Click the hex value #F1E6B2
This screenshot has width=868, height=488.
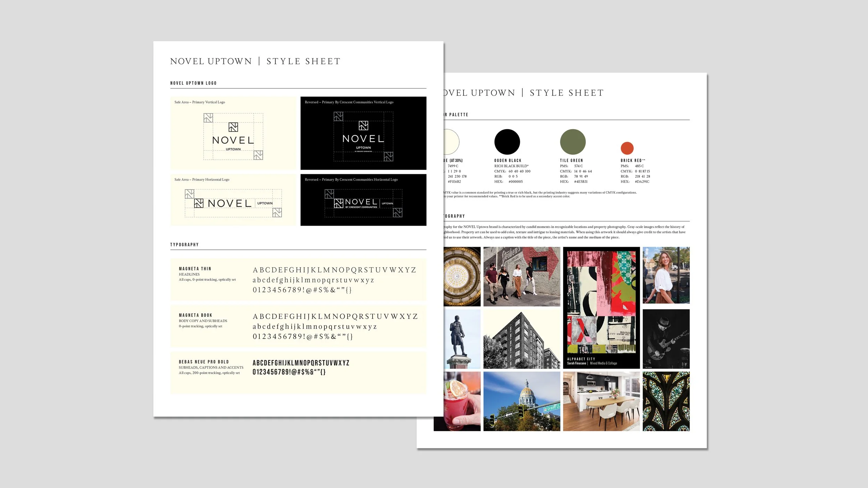[x=454, y=182]
